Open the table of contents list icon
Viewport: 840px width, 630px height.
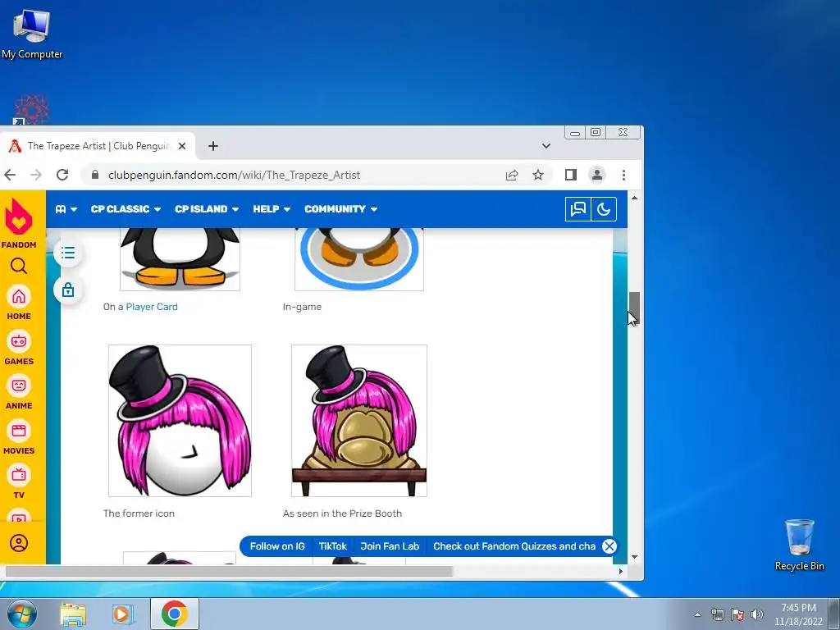click(x=68, y=253)
